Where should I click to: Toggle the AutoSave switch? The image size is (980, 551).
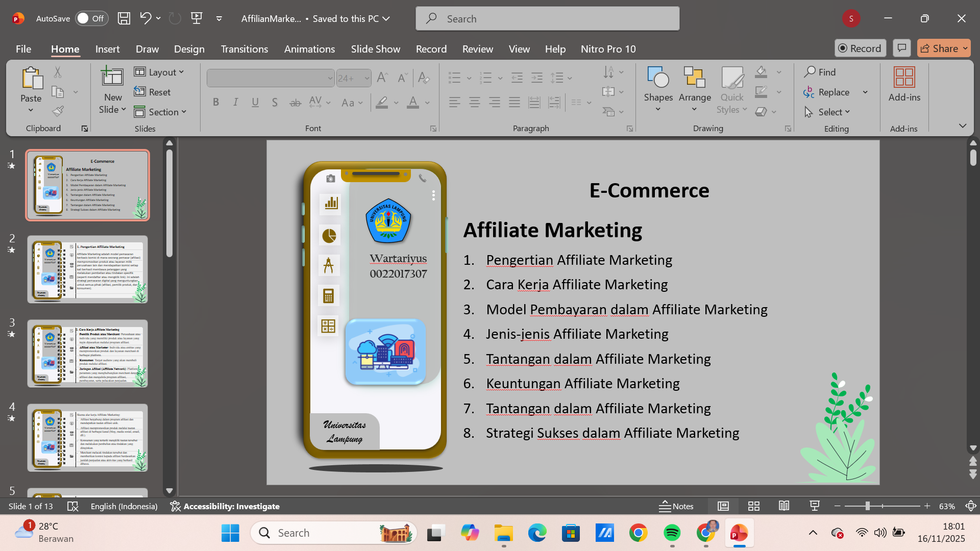(91, 18)
